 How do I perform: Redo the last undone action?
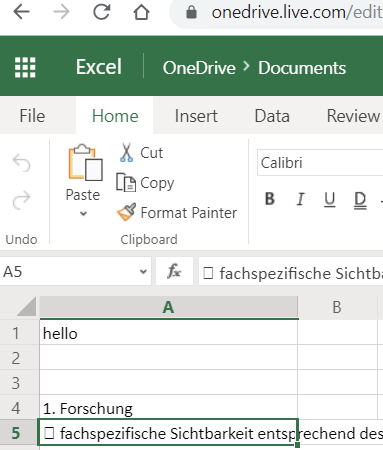(21, 200)
